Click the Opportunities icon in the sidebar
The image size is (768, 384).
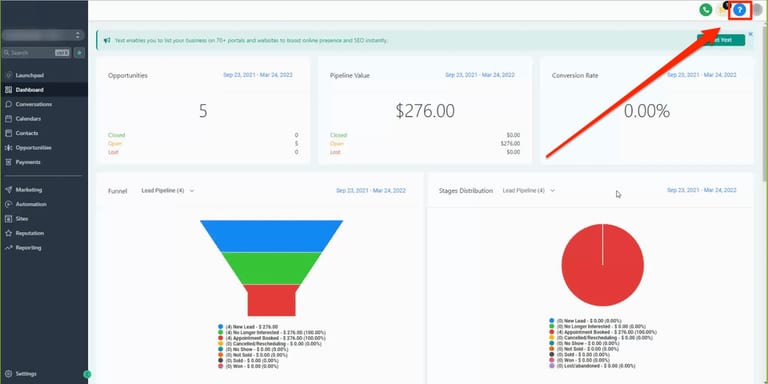8,148
